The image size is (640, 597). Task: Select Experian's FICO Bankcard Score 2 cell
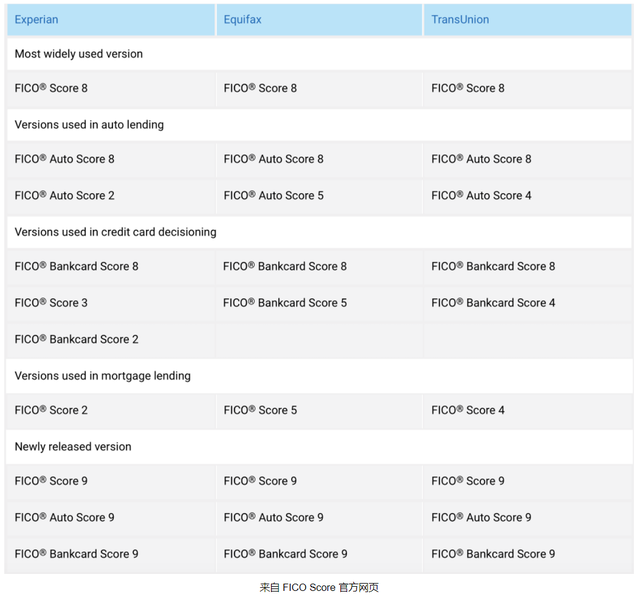[x=111, y=340]
